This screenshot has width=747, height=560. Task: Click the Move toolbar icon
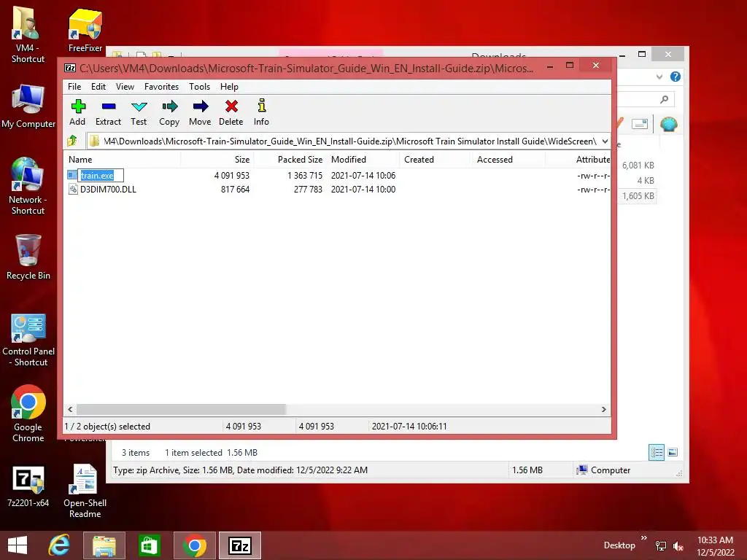click(x=201, y=106)
